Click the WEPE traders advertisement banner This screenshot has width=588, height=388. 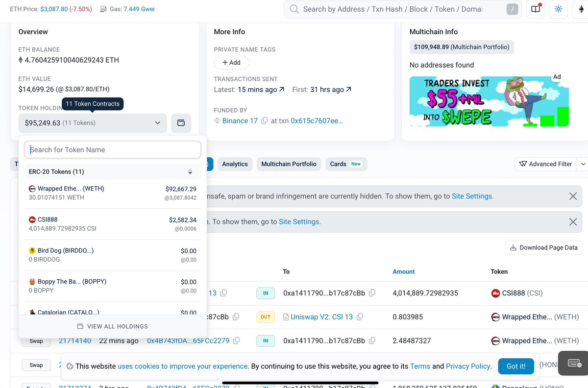point(489,101)
